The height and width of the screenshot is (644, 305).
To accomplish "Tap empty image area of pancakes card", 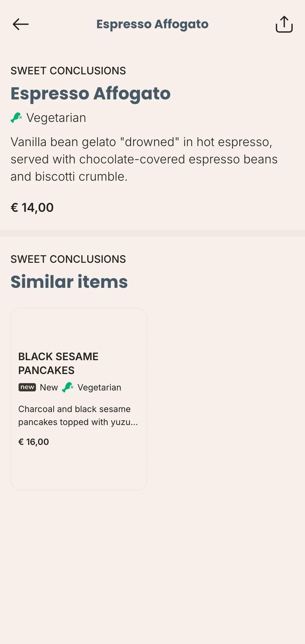I will pyautogui.click(x=79, y=328).
